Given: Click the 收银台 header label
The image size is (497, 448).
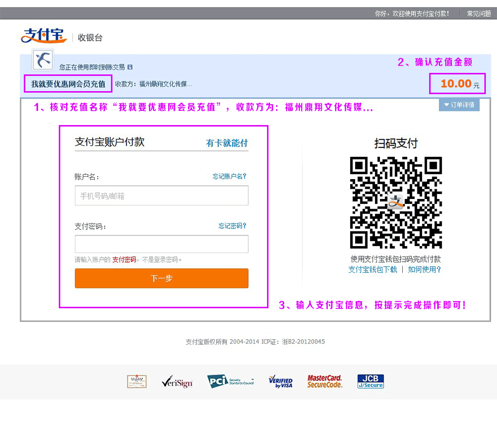Looking at the screenshot, I should pyautogui.click(x=90, y=37).
